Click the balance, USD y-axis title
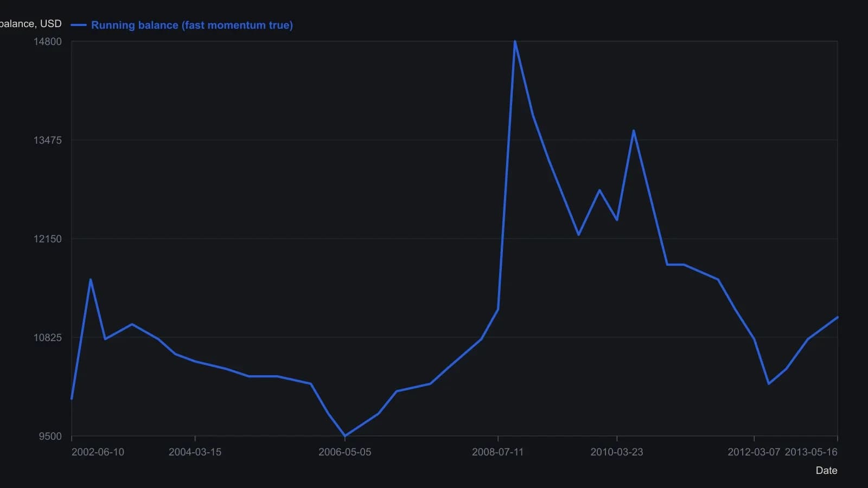This screenshot has width=868, height=488. click(x=31, y=24)
